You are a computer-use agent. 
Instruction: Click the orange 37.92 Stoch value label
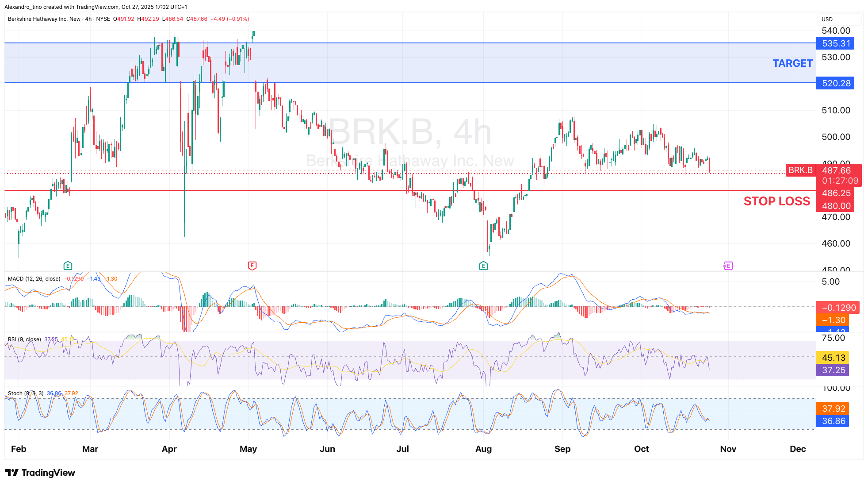(833, 409)
